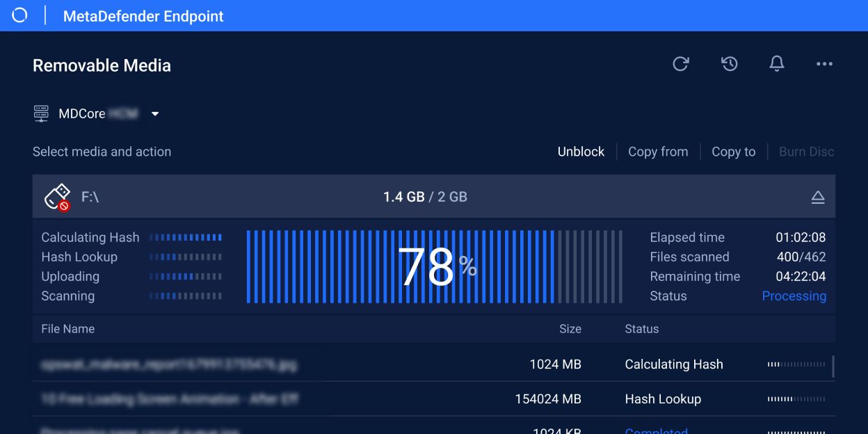Click the MetaDefender logo icon
868x434 pixels.
click(19, 15)
